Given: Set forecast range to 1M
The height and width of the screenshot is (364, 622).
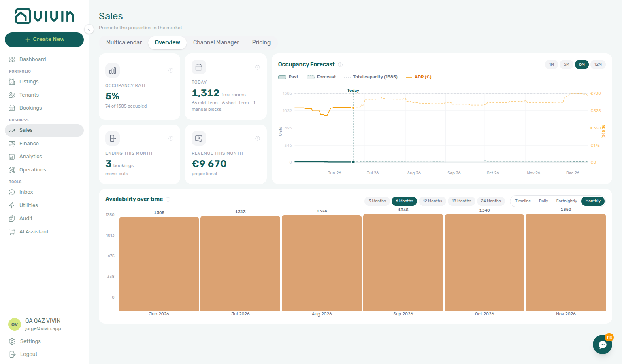Looking at the screenshot, I should (552, 64).
